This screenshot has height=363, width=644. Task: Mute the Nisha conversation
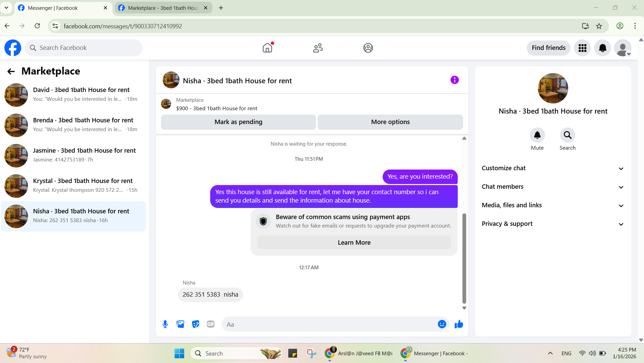pos(537,135)
